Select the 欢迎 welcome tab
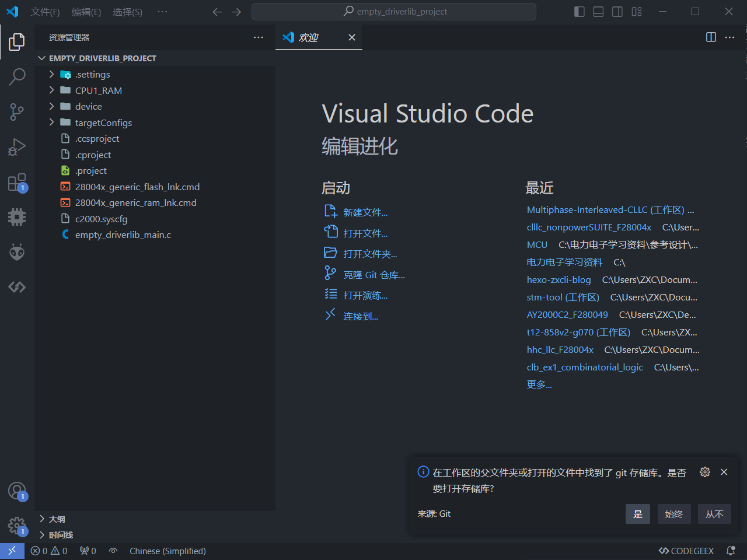747x560 pixels. (308, 37)
